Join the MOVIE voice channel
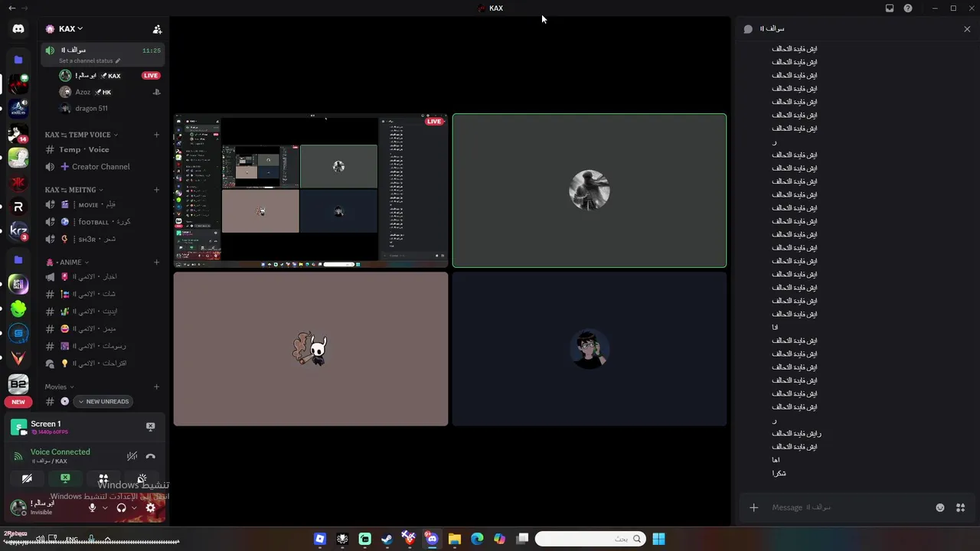 tap(103, 205)
